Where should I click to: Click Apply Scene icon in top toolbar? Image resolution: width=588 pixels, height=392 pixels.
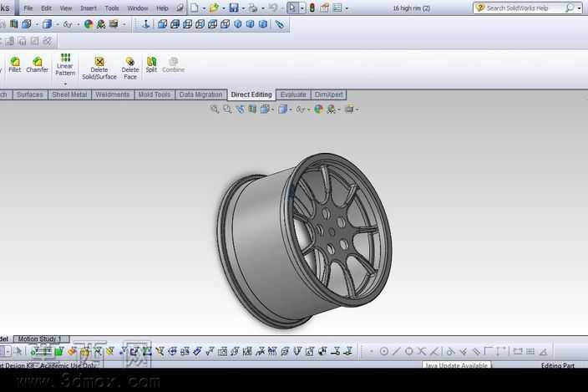coord(101,24)
